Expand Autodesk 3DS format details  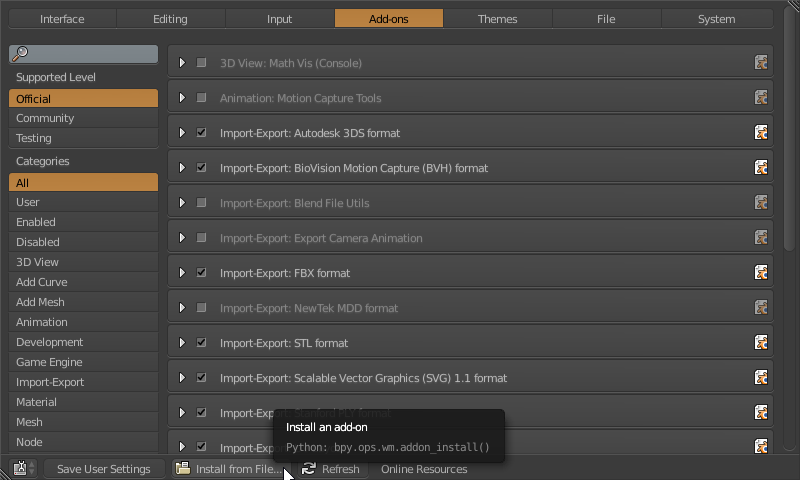[182, 133]
